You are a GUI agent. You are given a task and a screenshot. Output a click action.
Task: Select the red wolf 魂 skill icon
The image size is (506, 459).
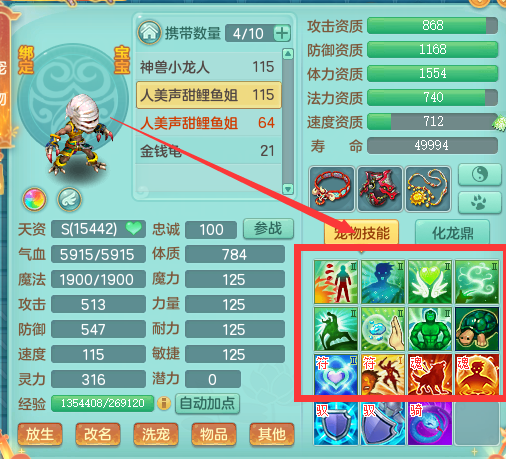click(x=430, y=375)
